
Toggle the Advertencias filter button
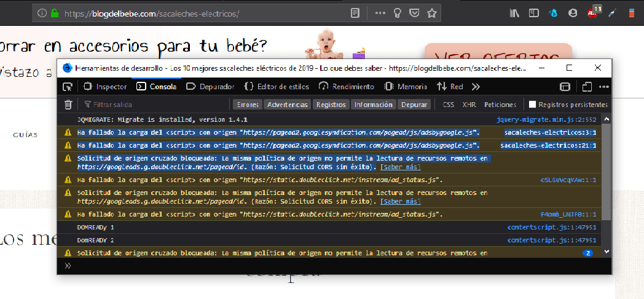pos(287,105)
